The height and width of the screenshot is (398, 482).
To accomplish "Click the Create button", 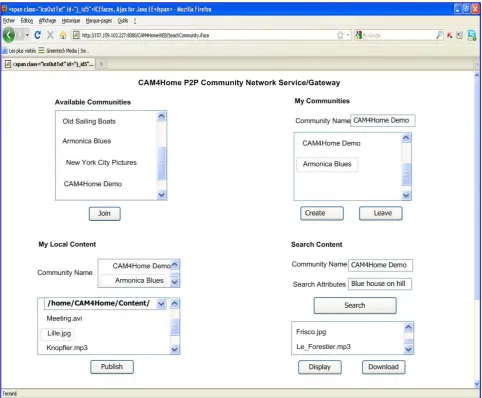I will tap(322, 213).
